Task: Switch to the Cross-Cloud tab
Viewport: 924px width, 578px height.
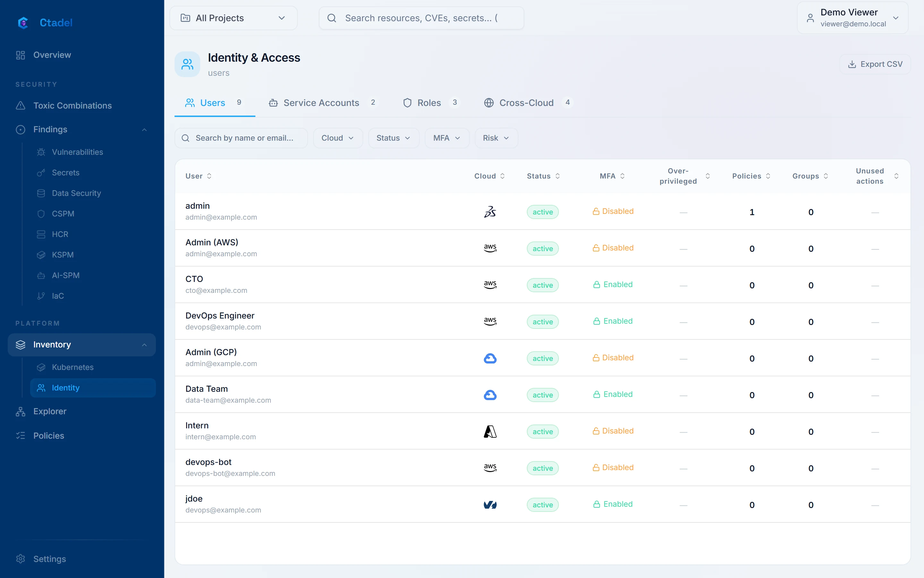Action: [528, 103]
